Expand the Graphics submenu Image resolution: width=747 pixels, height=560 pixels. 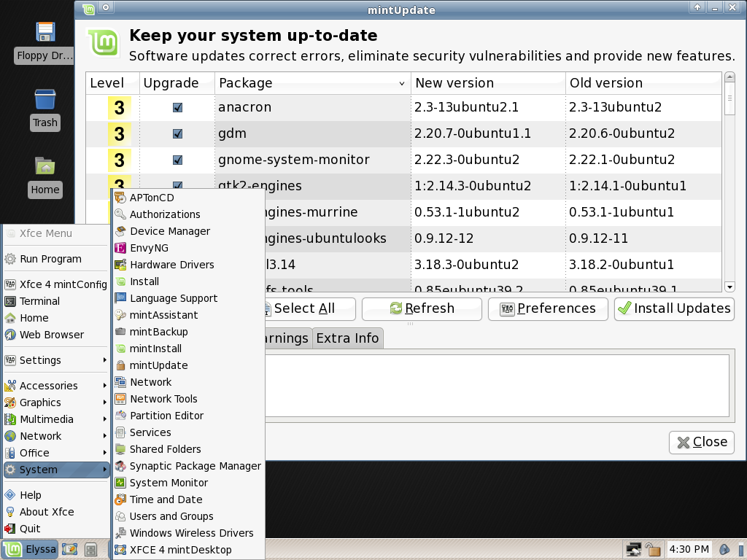pyautogui.click(x=56, y=402)
